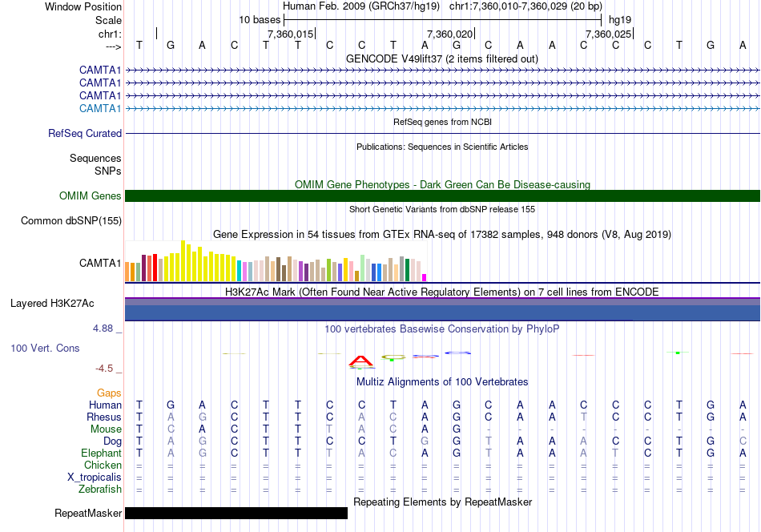761x532 pixels.
Task: Click the light-blue CAMTA1 gene label
Action: coord(100,108)
